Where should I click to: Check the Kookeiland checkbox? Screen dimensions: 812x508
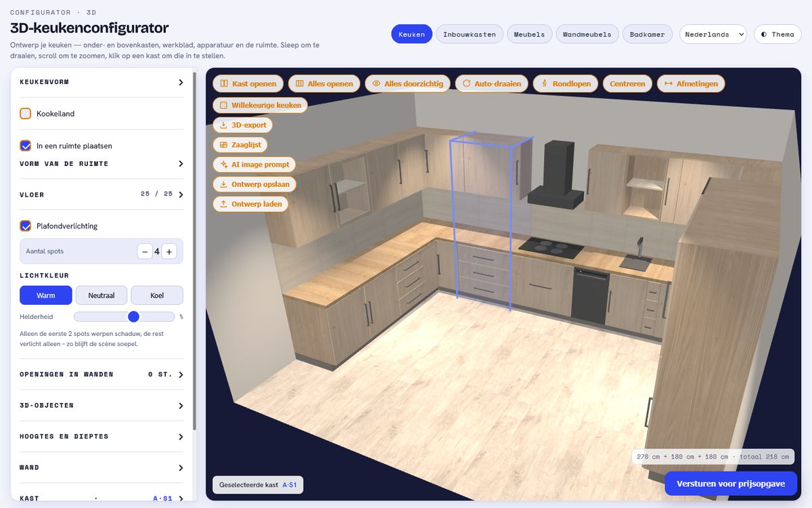point(26,113)
